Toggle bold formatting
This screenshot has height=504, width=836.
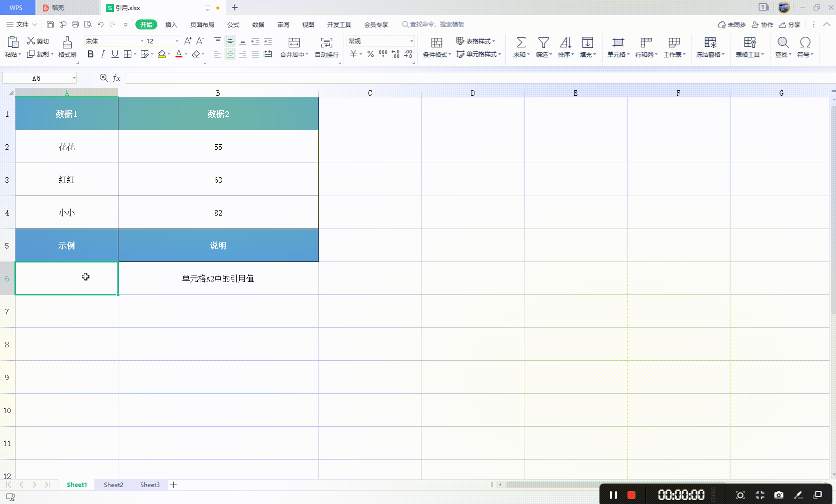pos(90,54)
